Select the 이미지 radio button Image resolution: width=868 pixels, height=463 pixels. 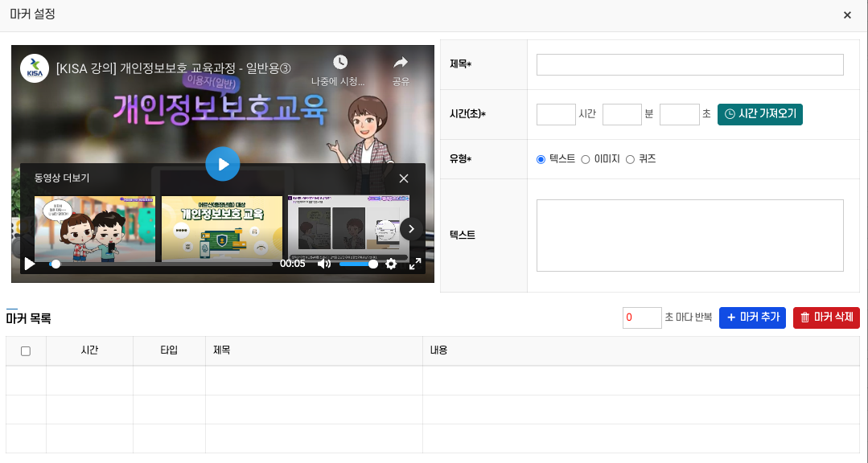click(x=586, y=160)
